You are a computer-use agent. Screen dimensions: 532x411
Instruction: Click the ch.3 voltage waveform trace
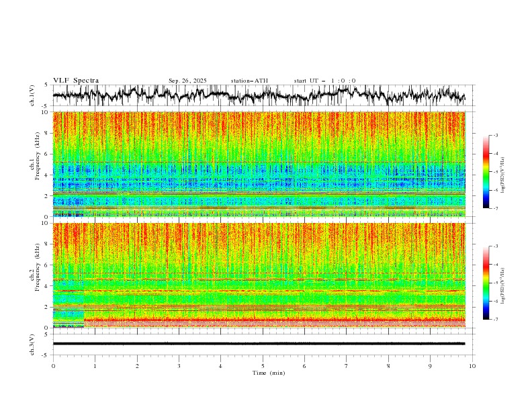(259, 344)
